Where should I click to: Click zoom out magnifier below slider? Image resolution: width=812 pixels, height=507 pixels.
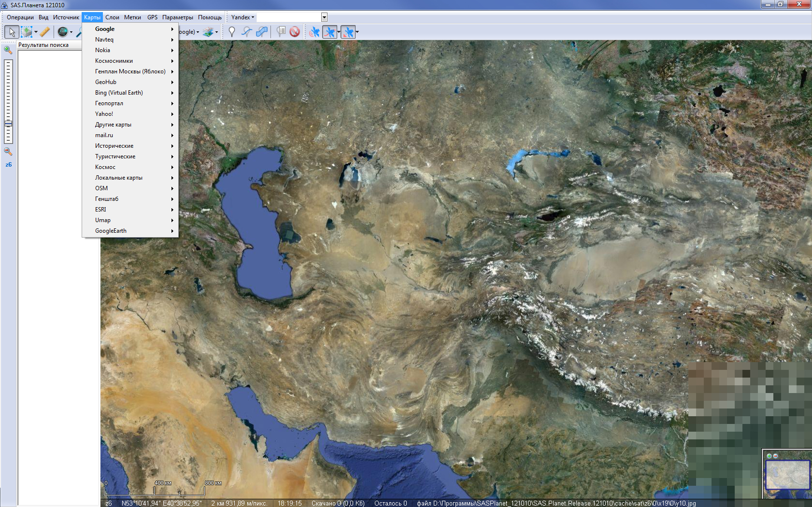tap(8, 152)
